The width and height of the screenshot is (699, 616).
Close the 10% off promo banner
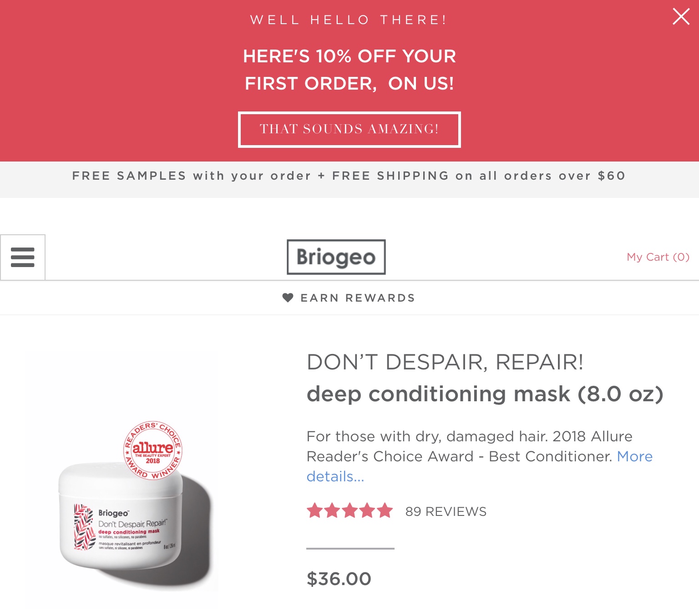click(681, 17)
